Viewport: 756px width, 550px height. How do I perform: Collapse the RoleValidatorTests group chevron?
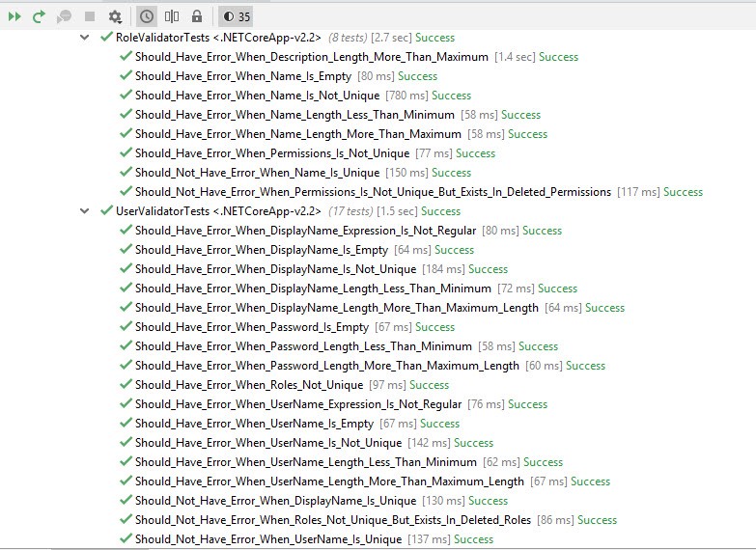tap(84, 37)
